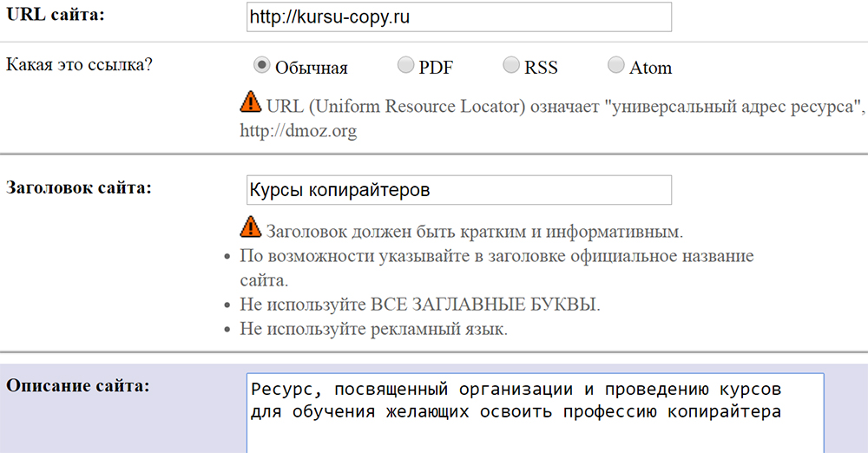The height and width of the screenshot is (453, 868).
Task: Focus the URL field containing http://kursu-copy.ru
Action: (458, 17)
